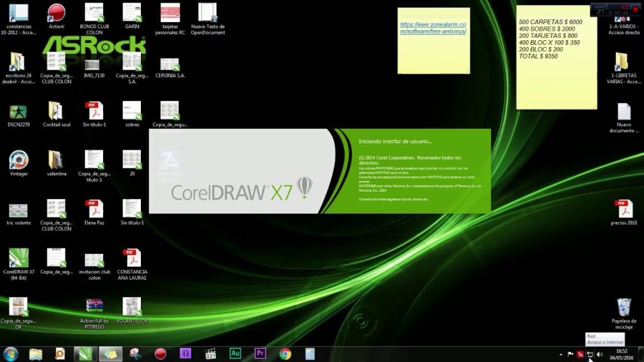Launch Media Player Classic from taskbar

(210, 354)
